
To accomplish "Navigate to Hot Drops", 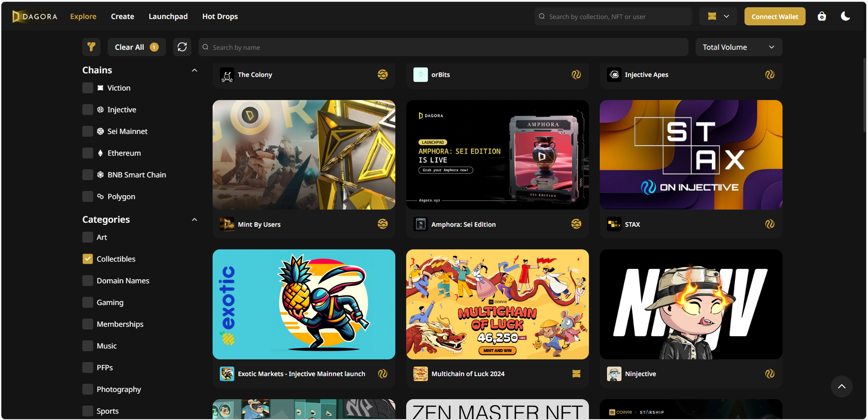I will [220, 16].
